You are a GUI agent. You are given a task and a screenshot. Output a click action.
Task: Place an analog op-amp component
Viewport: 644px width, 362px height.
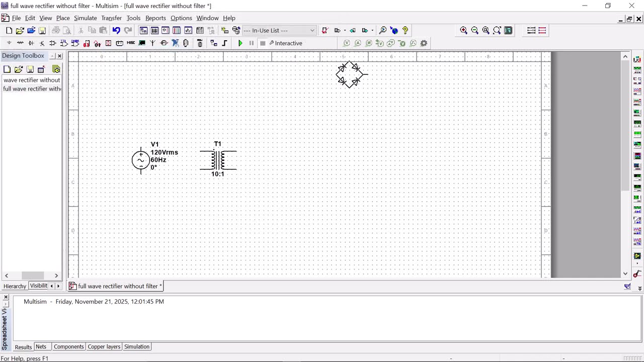click(53, 43)
